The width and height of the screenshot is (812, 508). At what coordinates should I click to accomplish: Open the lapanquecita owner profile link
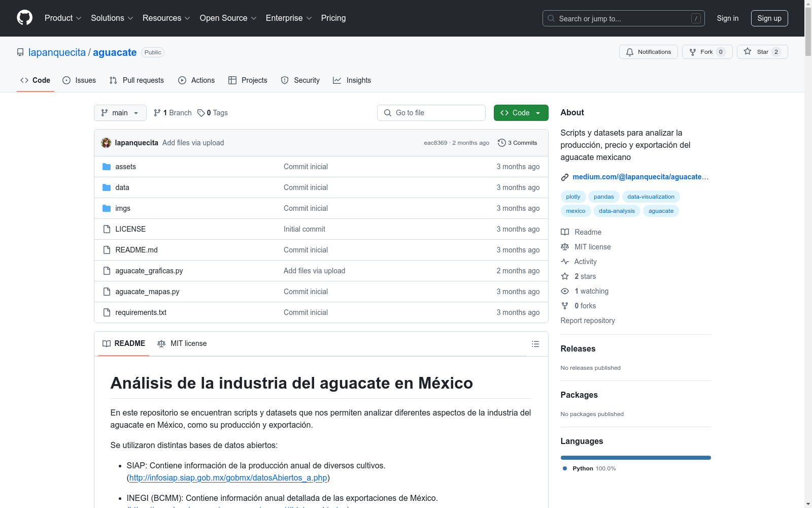click(57, 52)
